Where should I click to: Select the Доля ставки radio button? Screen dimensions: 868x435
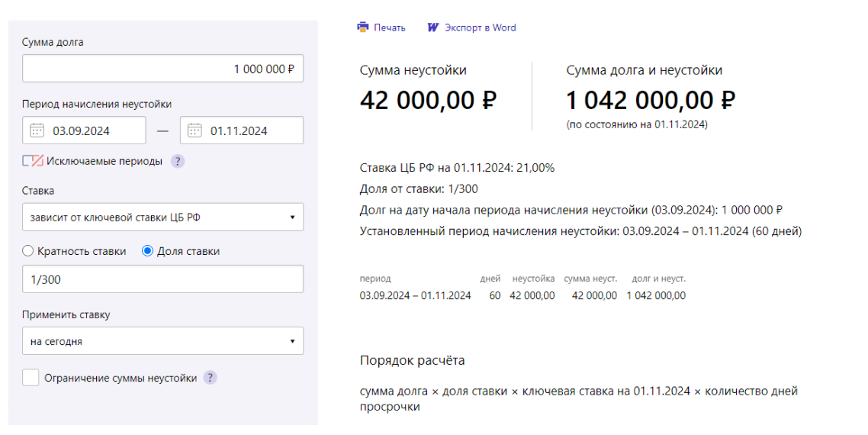pos(147,251)
